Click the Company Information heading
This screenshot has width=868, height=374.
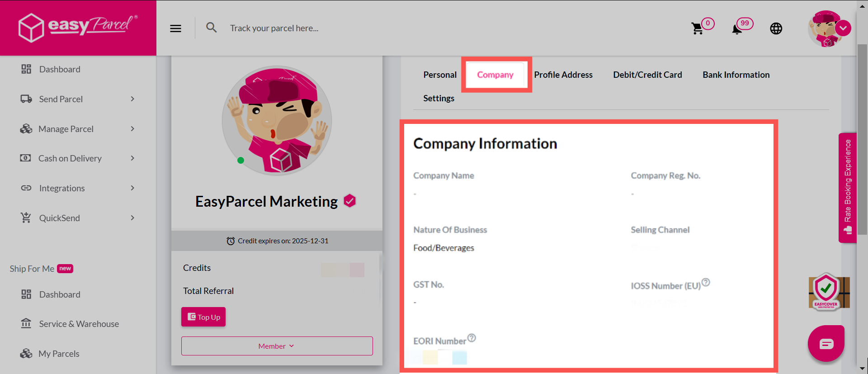[485, 143]
